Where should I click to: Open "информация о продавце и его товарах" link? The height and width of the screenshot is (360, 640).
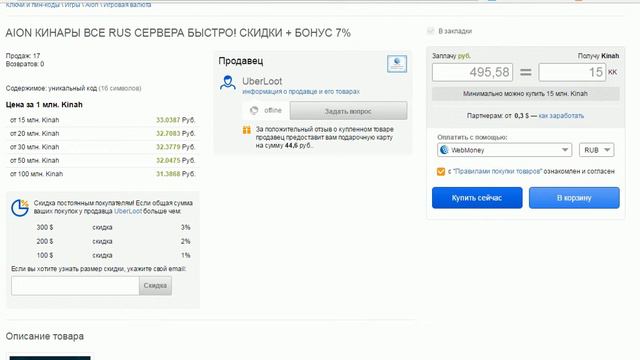tap(301, 91)
